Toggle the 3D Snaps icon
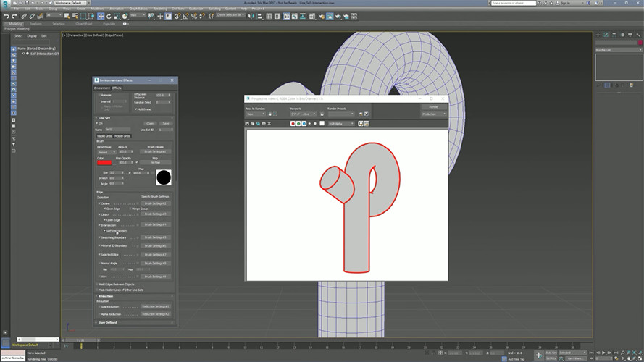 [x=177, y=17]
